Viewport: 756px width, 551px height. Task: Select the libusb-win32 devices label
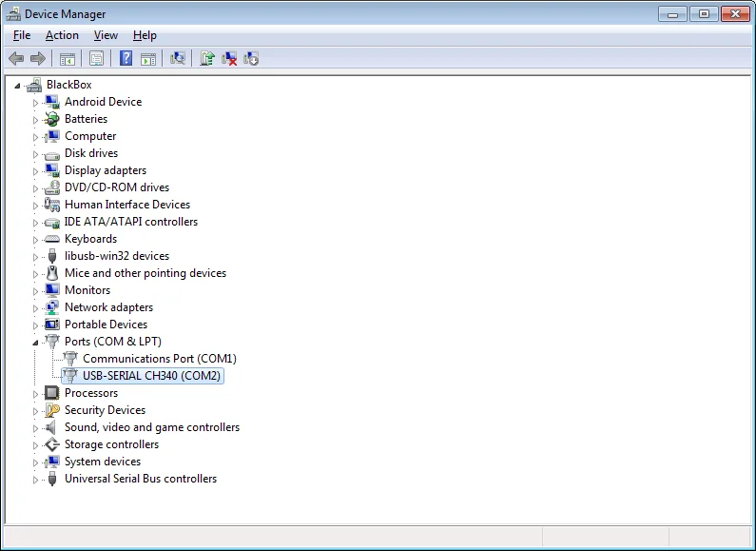117,256
